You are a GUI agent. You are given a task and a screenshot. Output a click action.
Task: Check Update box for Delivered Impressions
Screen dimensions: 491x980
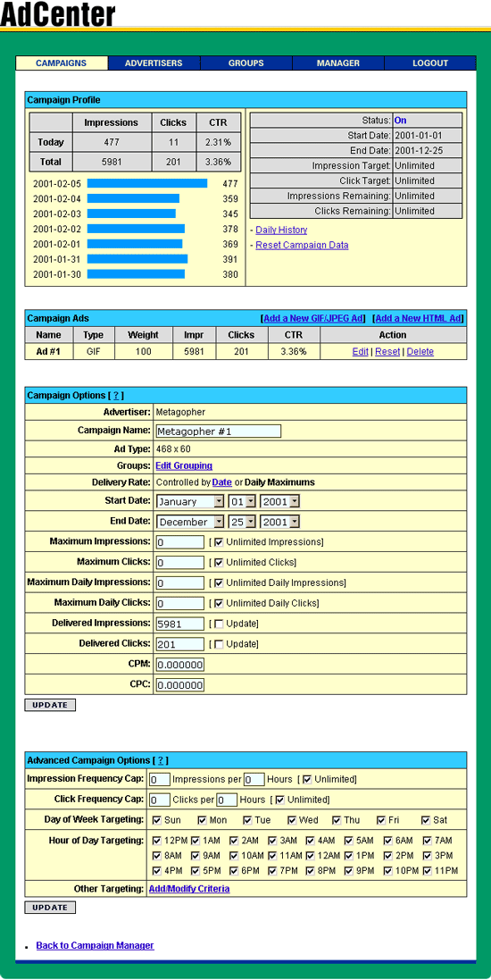(x=219, y=624)
